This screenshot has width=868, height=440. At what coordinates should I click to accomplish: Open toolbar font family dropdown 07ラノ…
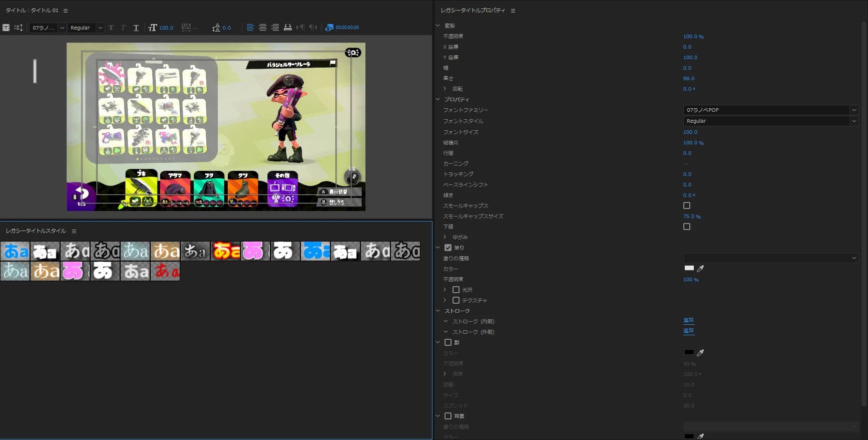(48, 28)
